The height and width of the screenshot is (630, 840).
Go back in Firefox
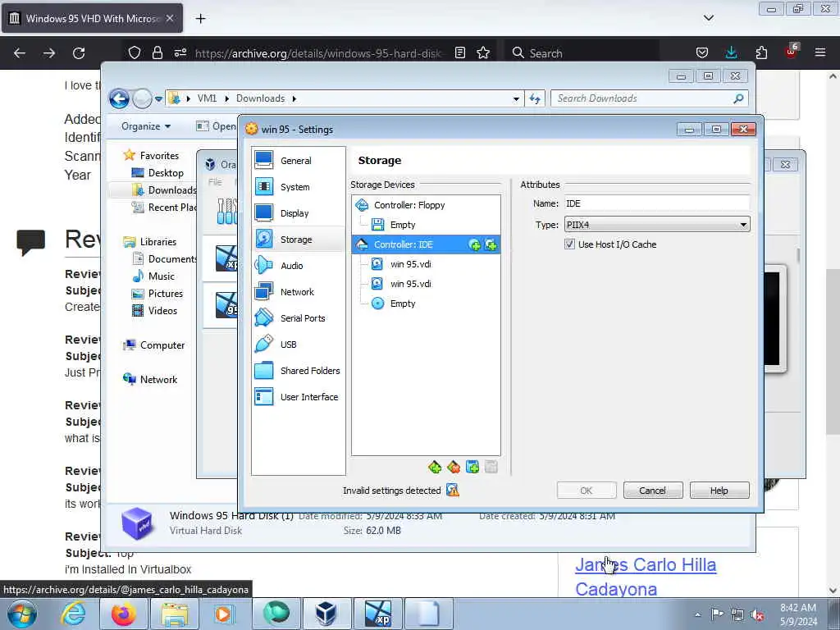(x=20, y=53)
